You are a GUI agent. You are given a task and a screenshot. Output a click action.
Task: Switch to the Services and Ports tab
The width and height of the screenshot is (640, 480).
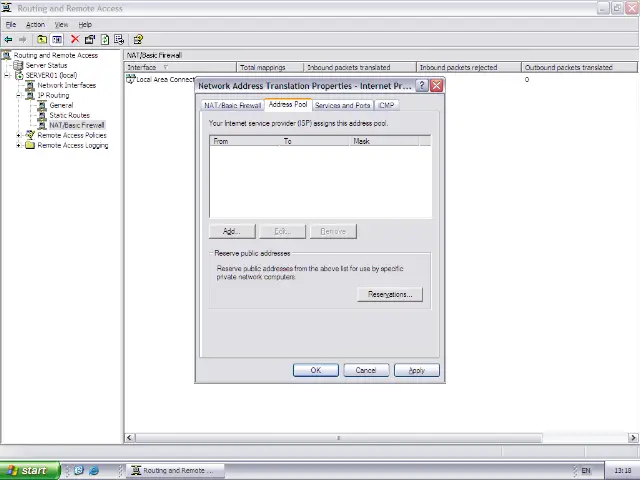pos(342,105)
